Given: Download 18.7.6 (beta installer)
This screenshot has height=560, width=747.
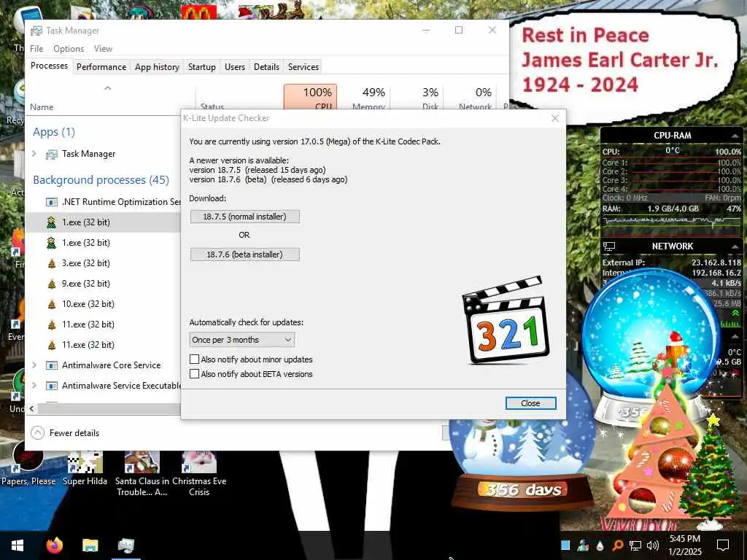Looking at the screenshot, I should coord(245,254).
